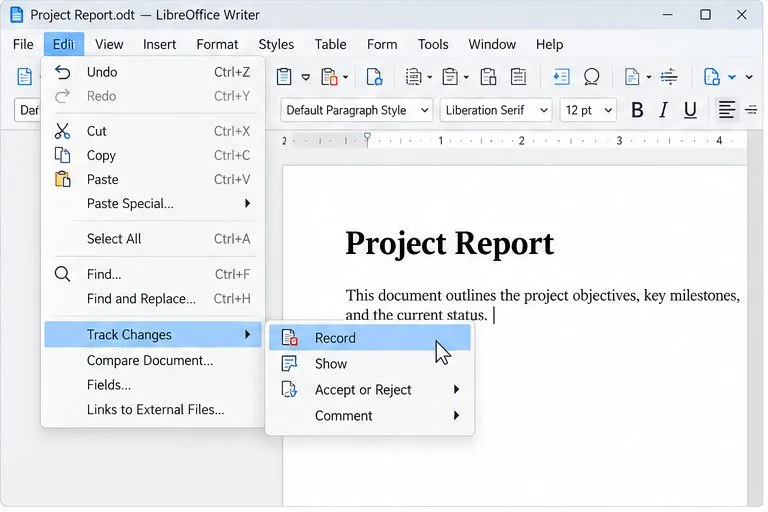Open the File menu
Screen dimensions: 768x512
click(23, 44)
